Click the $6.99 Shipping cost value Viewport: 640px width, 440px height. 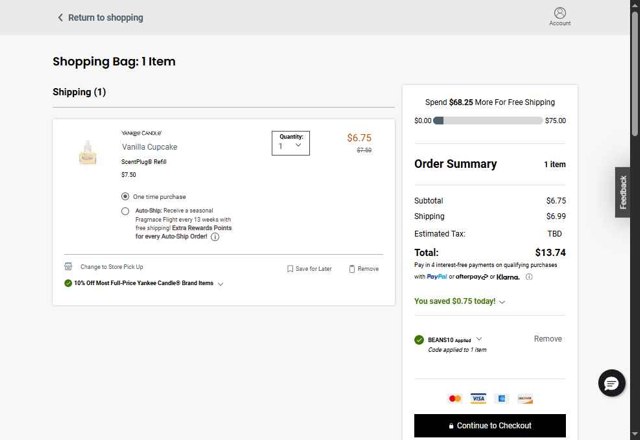coord(556,216)
